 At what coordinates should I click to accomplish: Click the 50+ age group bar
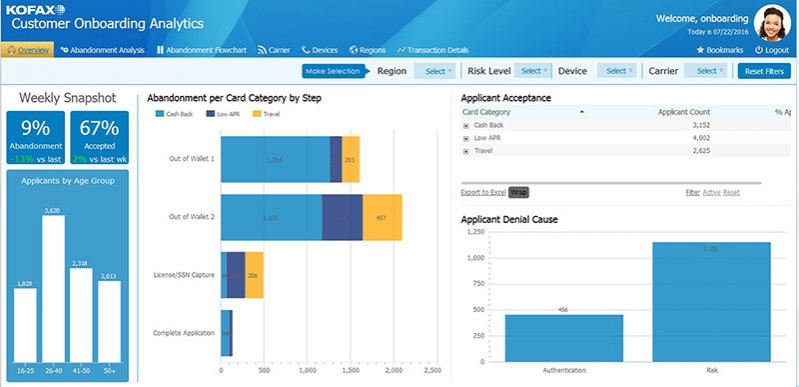[x=110, y=321]
